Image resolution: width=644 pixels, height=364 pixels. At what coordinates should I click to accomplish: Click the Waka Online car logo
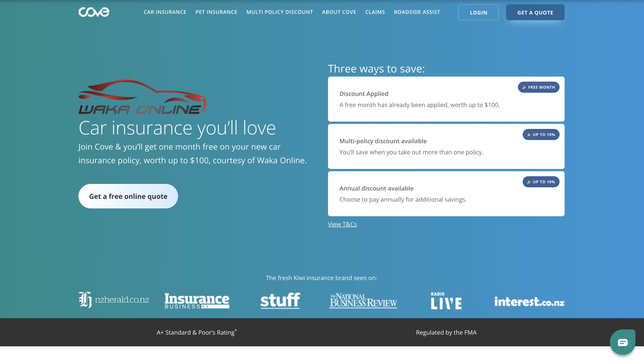tap(142, 97)
